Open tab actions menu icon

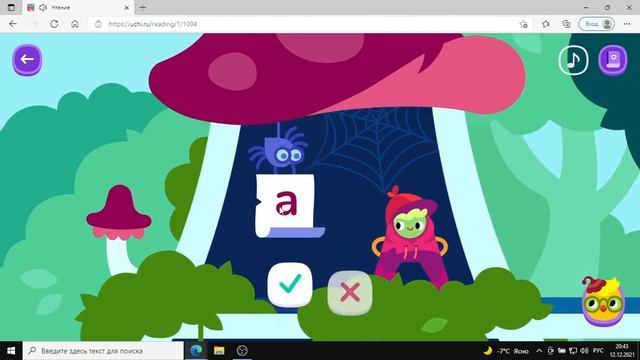click(11, 7)
